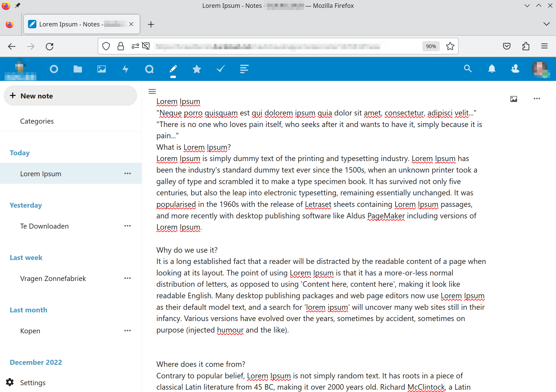This screenshot has height=392, width=556.
Task: Open the Files app folder icon
Action: pyautogui.click(x=78, y=69)
